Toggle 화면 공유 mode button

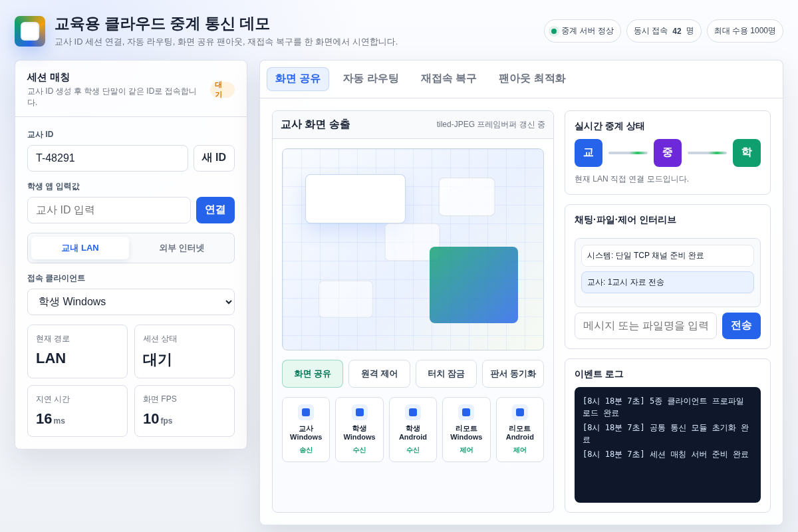tap(313, 374)
